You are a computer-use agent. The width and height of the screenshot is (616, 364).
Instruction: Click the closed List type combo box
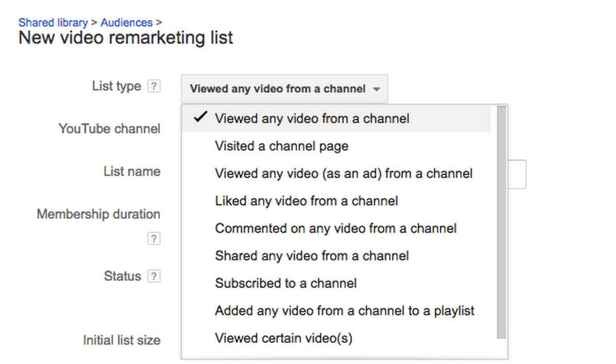click(x=284, y=88)
